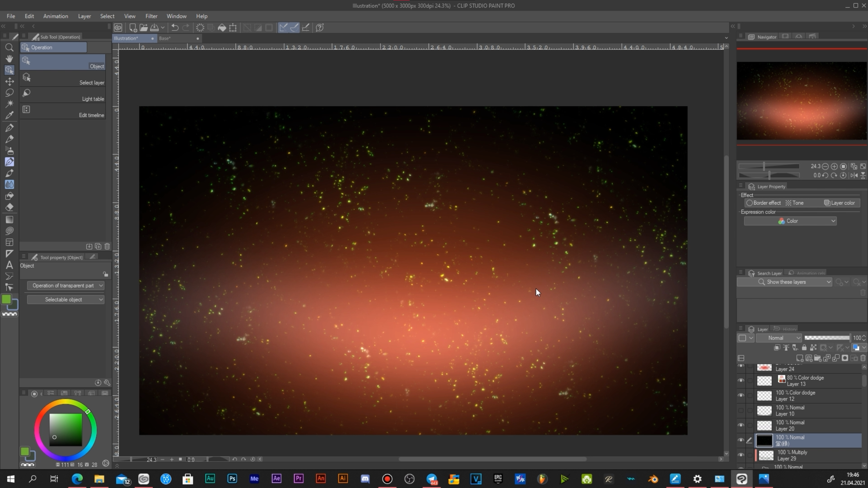868x488 pixels.
Task: Choose the Select layer sub tool
Action: [63, 79]
